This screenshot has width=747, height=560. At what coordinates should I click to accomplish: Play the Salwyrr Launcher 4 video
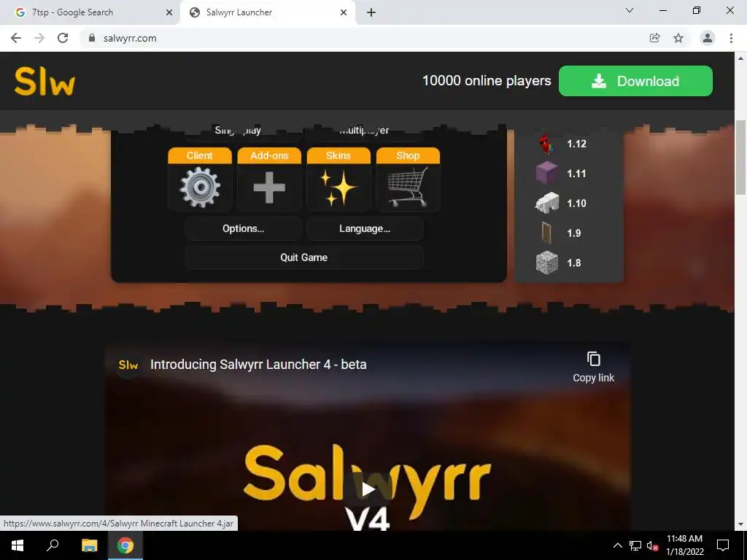[368, 489]
